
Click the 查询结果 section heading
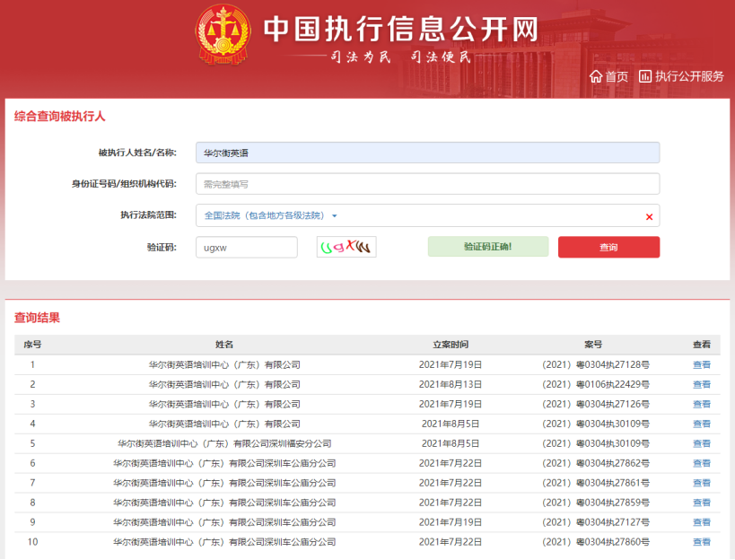37,318
